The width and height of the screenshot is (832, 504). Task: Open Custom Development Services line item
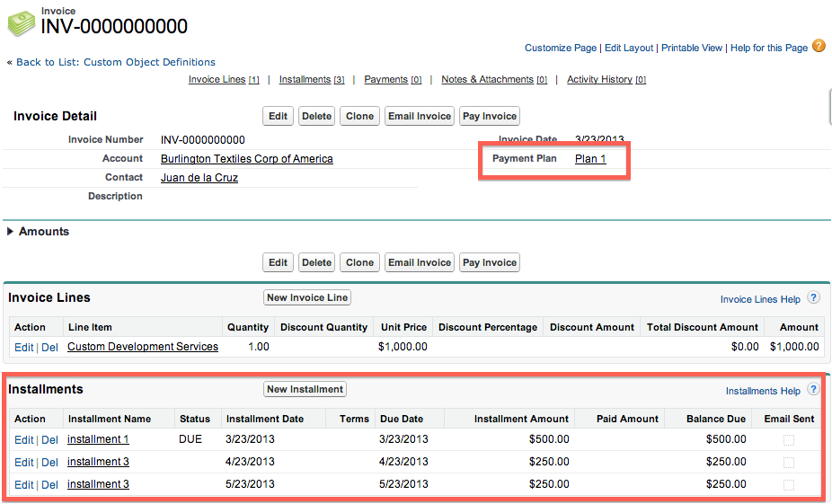(142, 347)
